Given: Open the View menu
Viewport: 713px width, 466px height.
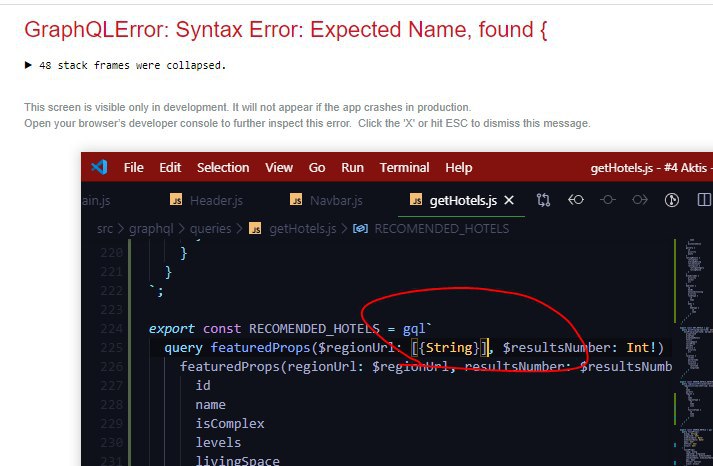Looking at the screenshot, I should click(279, 168).
